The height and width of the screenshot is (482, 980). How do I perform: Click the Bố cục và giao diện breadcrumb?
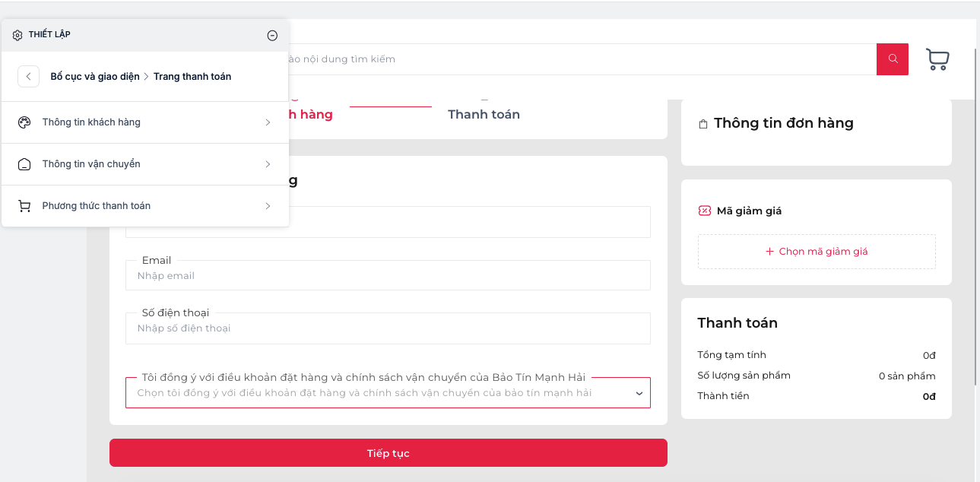coord(95,77)
